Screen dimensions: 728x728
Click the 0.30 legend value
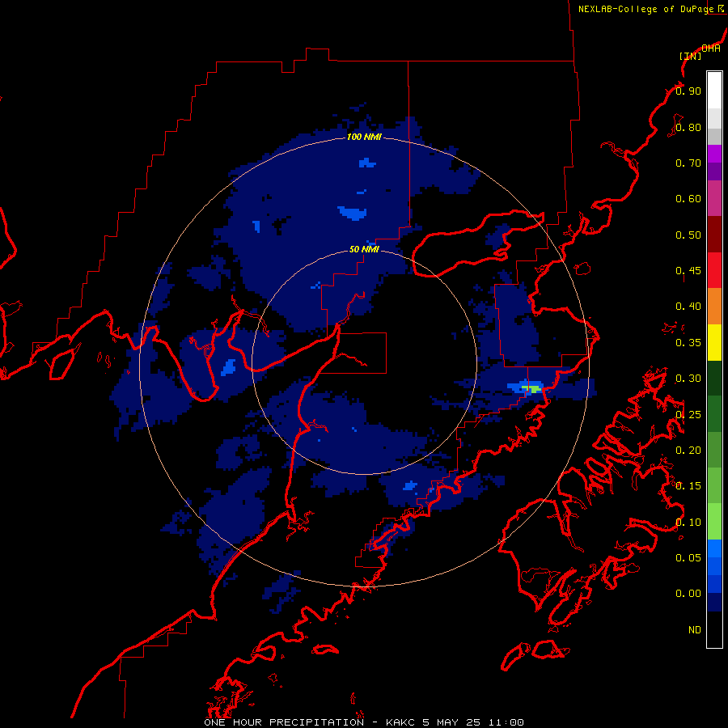[688, 379]
